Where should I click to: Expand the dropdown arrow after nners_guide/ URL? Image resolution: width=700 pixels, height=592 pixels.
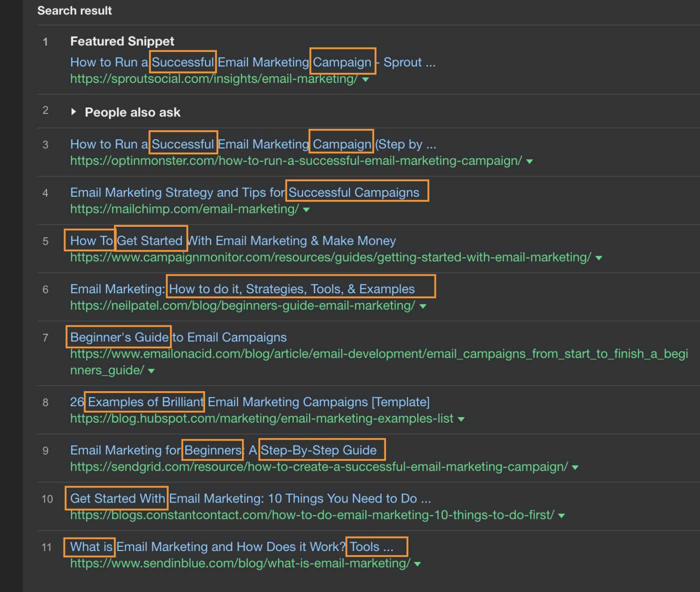click(151, 371)
